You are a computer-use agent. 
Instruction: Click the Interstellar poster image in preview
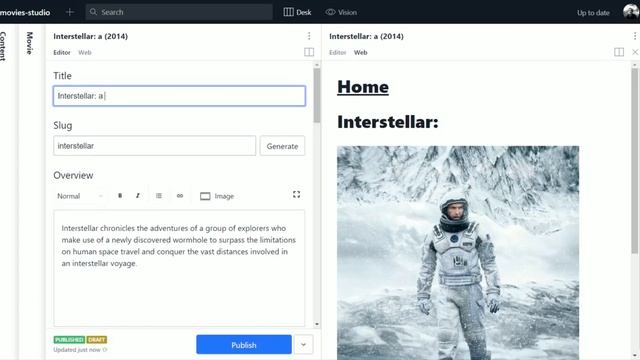click(x=458, y=253)
